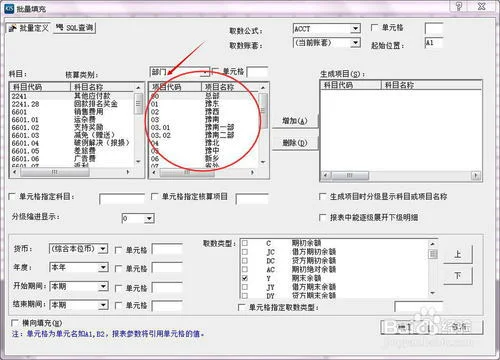Click the 删除(D) button
Screen dimensions: 500x360
tap(295, 143)
